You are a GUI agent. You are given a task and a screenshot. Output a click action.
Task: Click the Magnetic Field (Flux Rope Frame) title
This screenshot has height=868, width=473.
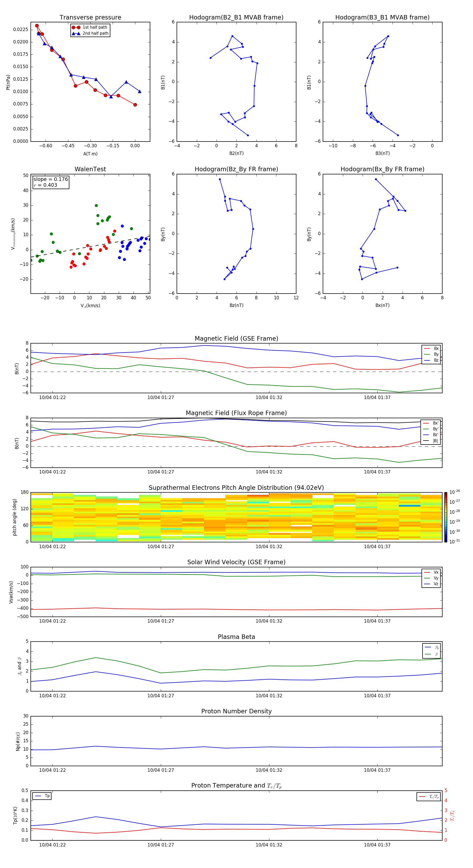click(236, 413)
